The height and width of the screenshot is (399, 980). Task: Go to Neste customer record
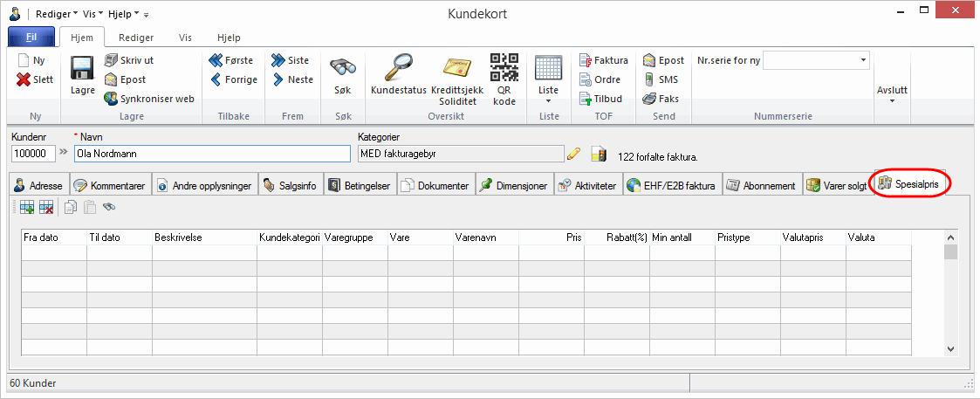tap(292, 79)
